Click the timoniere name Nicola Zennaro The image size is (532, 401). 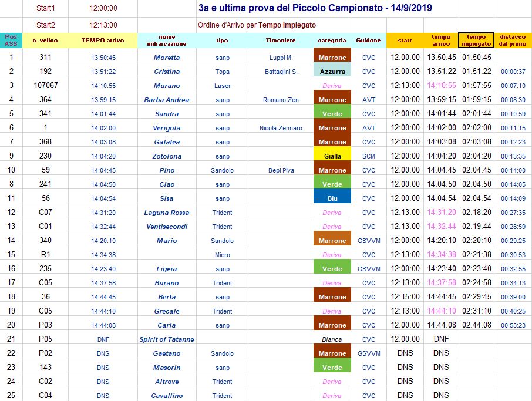281,128
